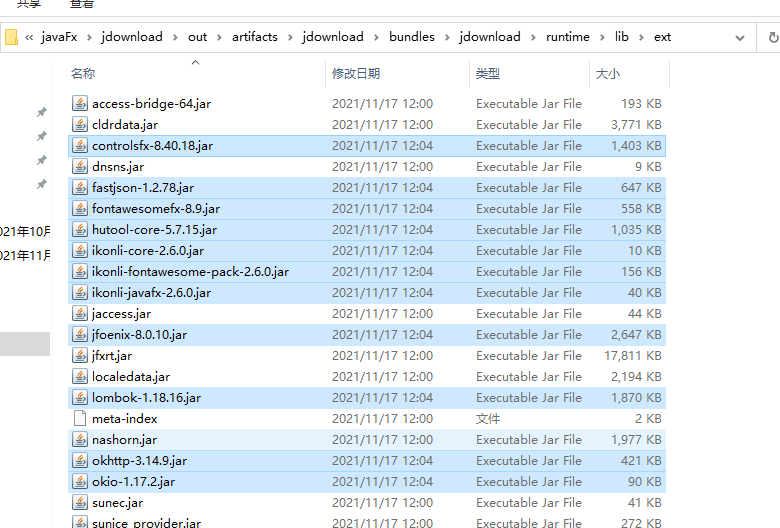780x528 pixels.
Task: Click the cldrdata.jar file icon
Action: click(x=80, y=124)
